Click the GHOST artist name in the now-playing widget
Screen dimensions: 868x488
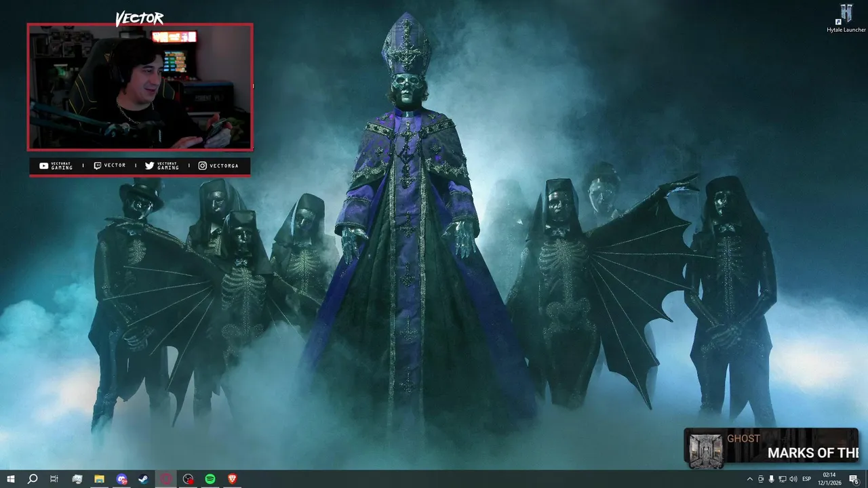[x=743, y=439]
